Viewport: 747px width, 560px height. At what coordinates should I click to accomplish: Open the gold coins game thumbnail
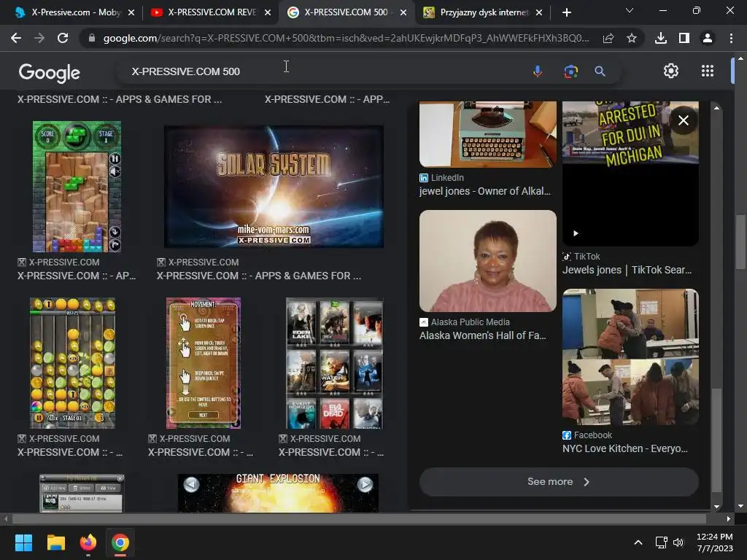72,363
